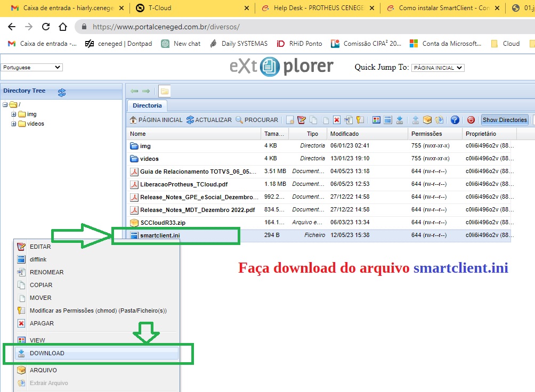The height and width of the screenshot is (392, 535).
Task: Click the key Permissions (chmod) toolbar icon
Action: click(x=360, y=120)
